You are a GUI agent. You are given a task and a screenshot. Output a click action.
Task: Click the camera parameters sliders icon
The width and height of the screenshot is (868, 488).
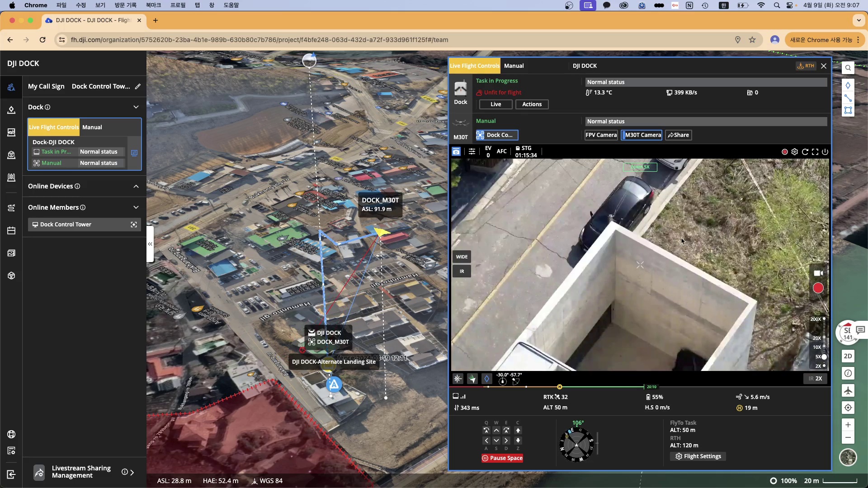(x=472, y=152)
